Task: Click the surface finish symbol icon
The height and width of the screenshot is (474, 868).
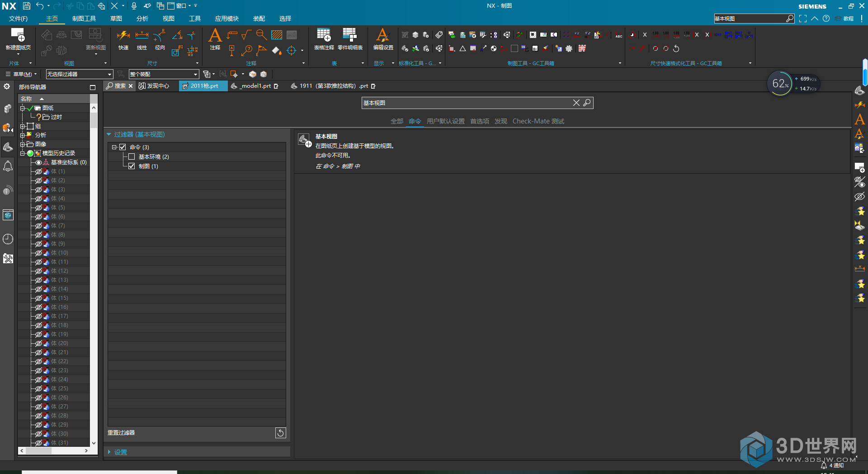Action: (247, 35)
